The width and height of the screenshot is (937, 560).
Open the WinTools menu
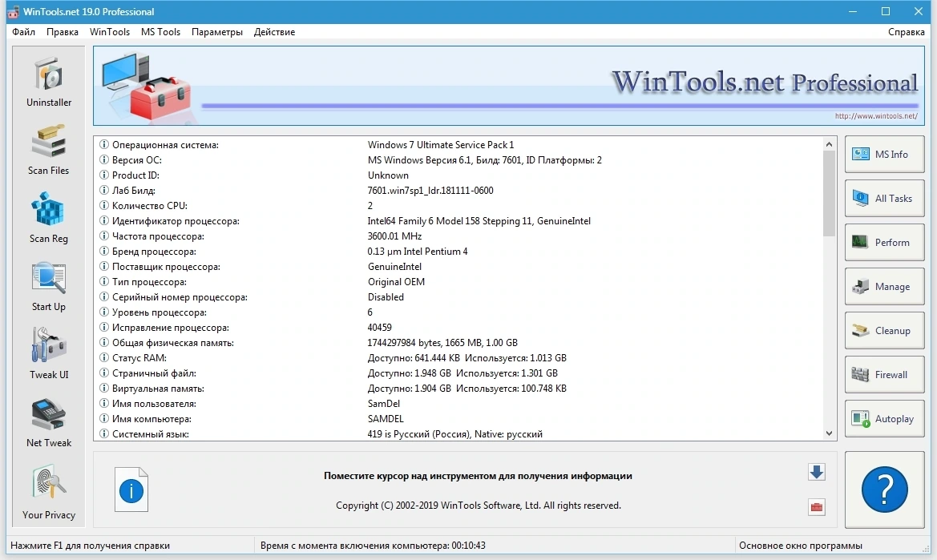coord(109,32)
